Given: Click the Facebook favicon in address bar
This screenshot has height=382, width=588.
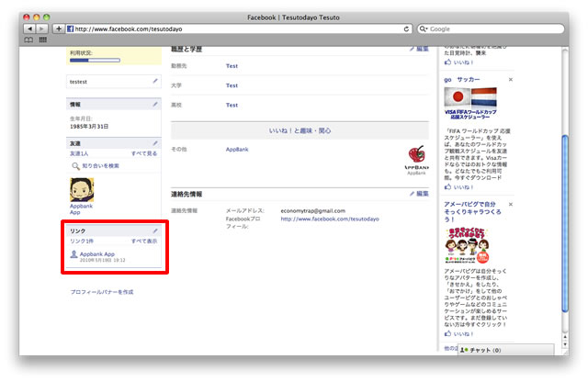Looking at the screenshot, I should point(70,28).
